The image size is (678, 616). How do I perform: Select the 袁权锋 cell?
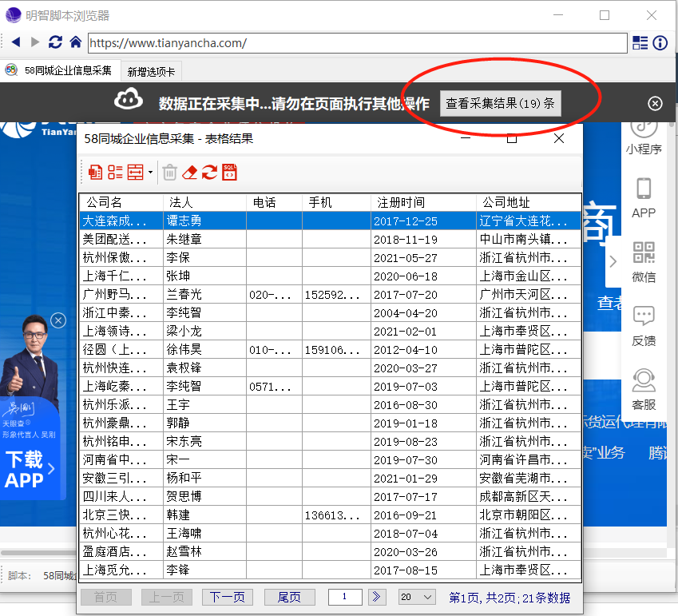coord(204,368)
